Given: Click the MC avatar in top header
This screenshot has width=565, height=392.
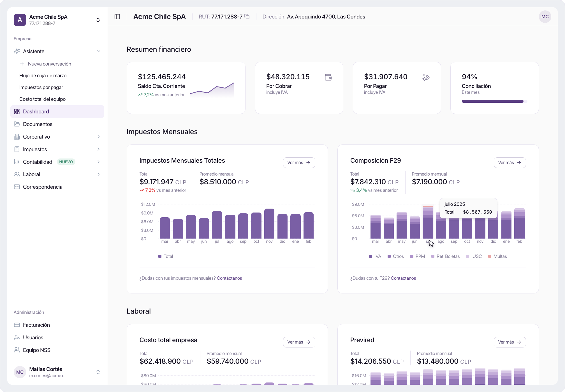Looking at the screenshot, I should click(x=545, y=17).
